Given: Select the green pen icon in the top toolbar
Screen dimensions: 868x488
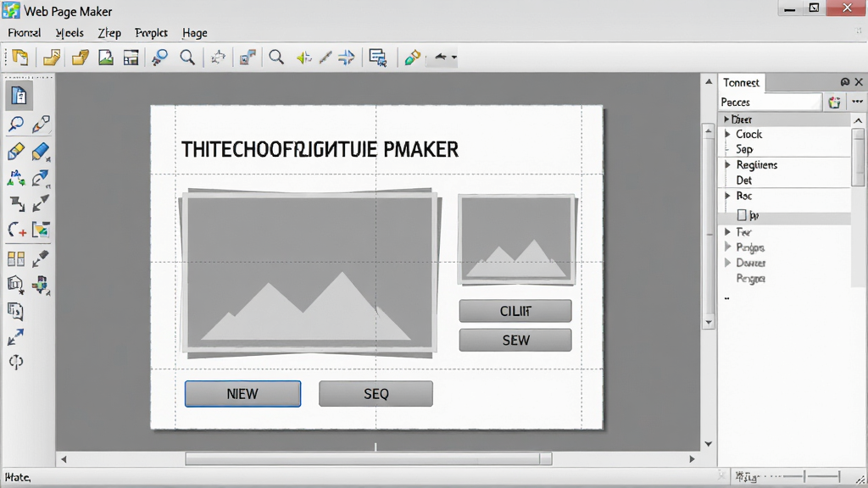Looking at the screenshot, I should click(412, 57).
